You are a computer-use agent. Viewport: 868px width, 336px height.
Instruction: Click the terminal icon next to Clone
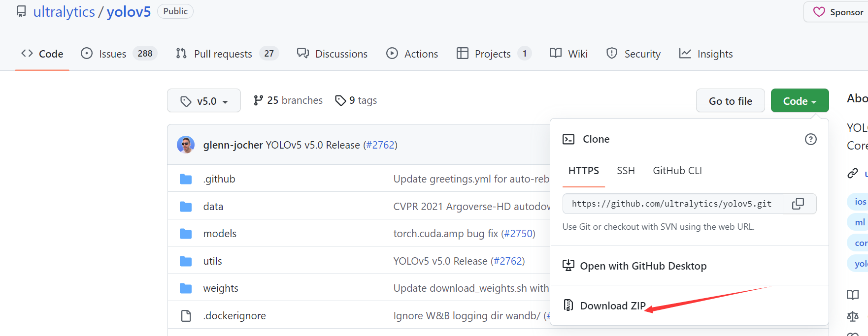pos(568,139)
